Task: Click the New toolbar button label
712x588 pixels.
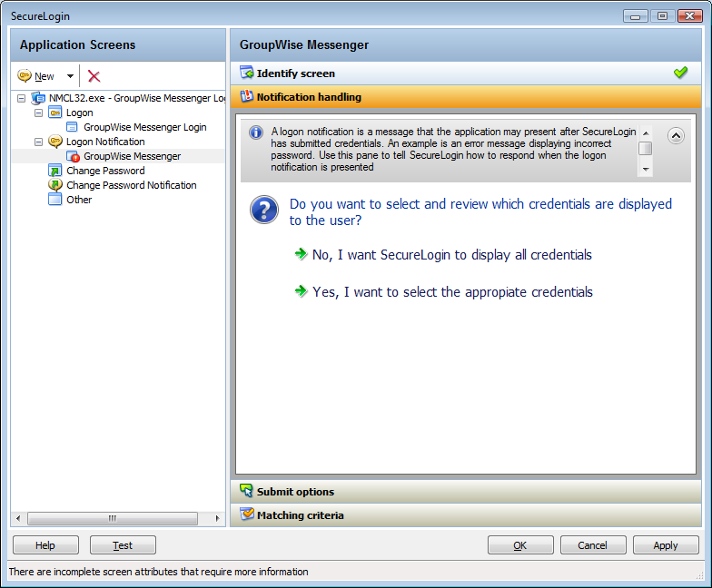Action: [44, 76]
